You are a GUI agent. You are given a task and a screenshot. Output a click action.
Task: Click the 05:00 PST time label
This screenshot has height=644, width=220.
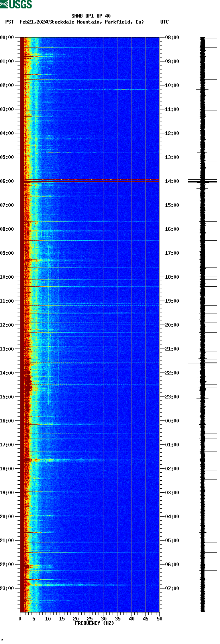[x=7, y=157]
